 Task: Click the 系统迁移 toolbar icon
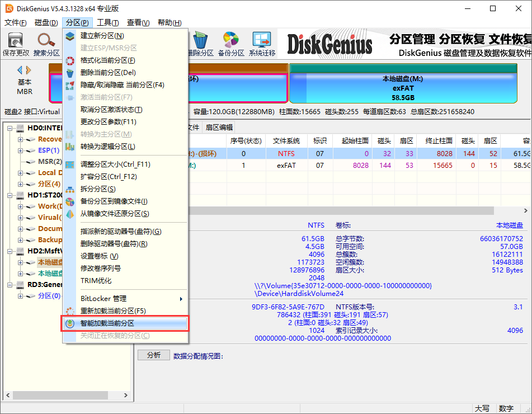click(262, 40)
